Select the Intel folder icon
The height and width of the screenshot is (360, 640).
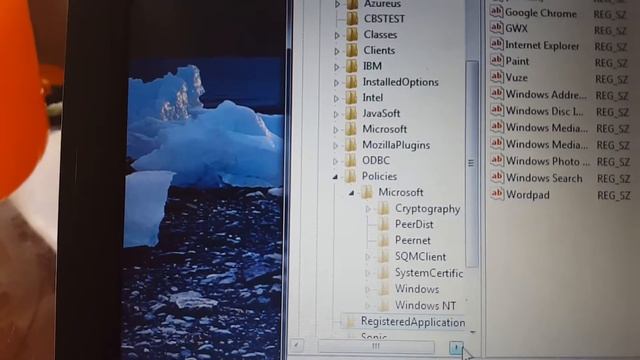(351, 98)
